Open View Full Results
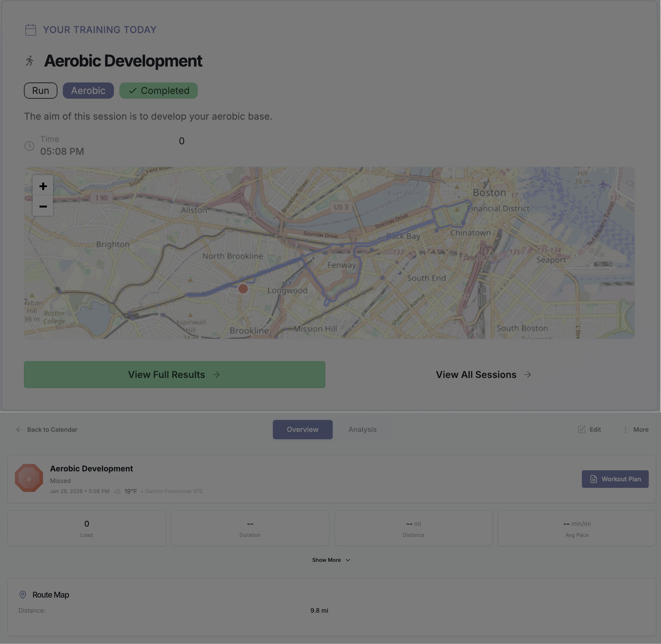The height and width of the screenshot is (644, 661). (174, 374)
